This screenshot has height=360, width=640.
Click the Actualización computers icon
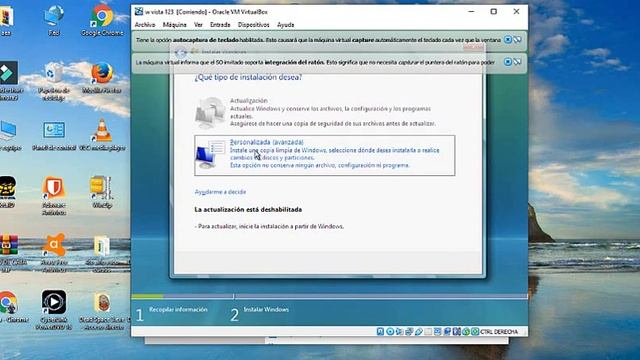[210, 113]
